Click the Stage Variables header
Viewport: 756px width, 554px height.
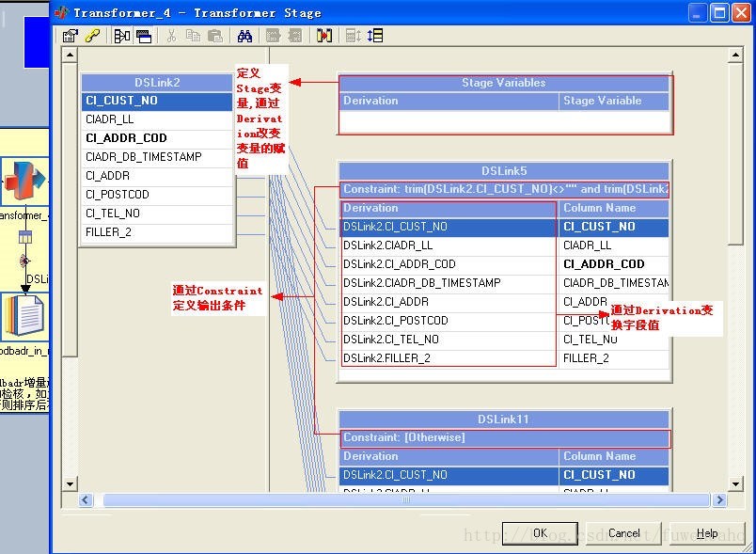(504, 83)
